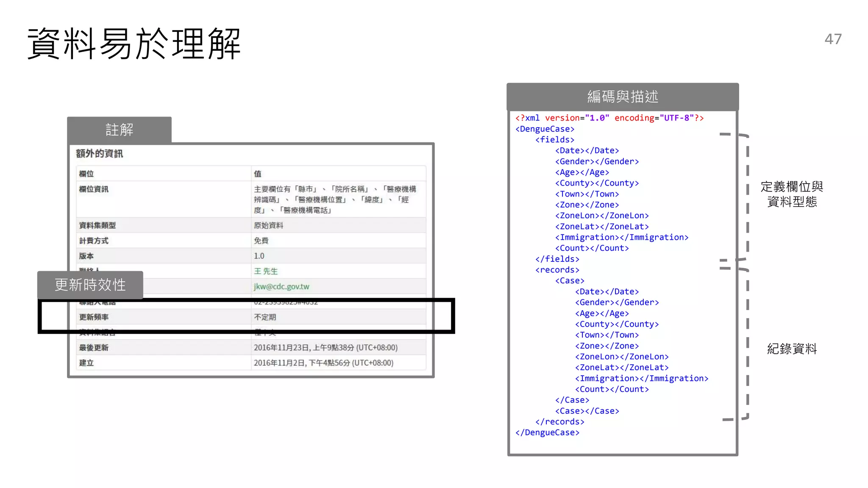Click the page number 47
This screenshot has height=488, width=868.
(x=833, y=39)
